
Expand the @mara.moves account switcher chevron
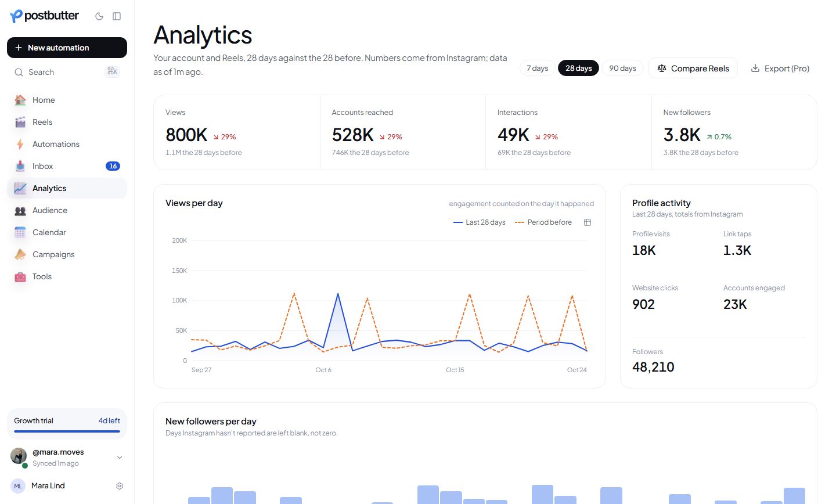tap(120, 458)
